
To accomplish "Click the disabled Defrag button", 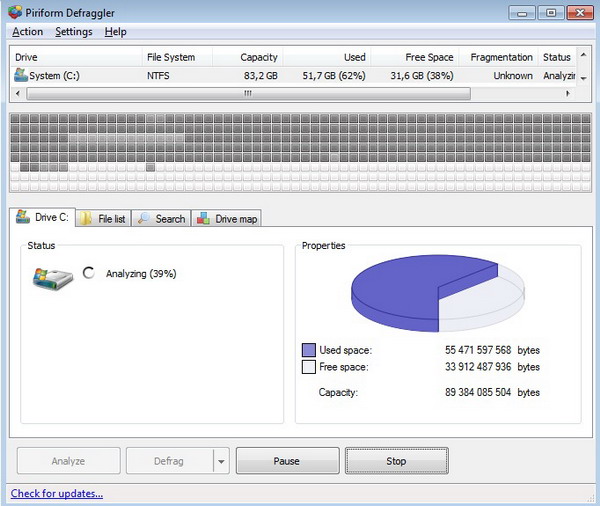I will coord(170,461).
